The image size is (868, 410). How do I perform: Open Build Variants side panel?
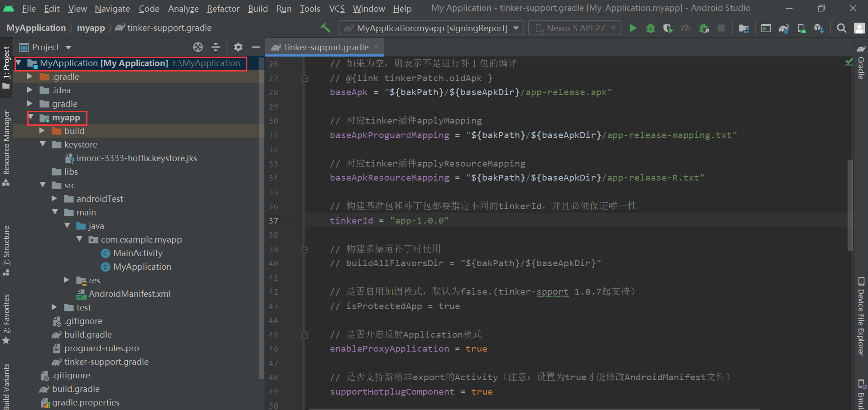click(6, 386)
